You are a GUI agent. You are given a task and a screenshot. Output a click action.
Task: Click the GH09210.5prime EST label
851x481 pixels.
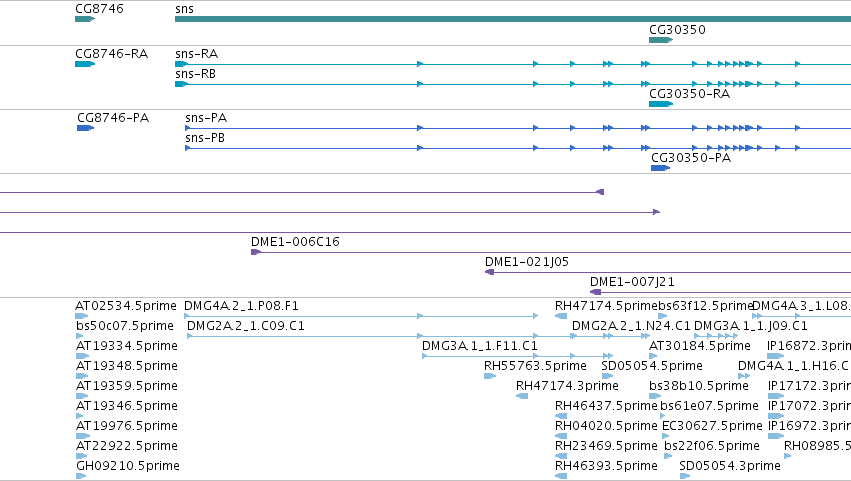pos(128,466)
